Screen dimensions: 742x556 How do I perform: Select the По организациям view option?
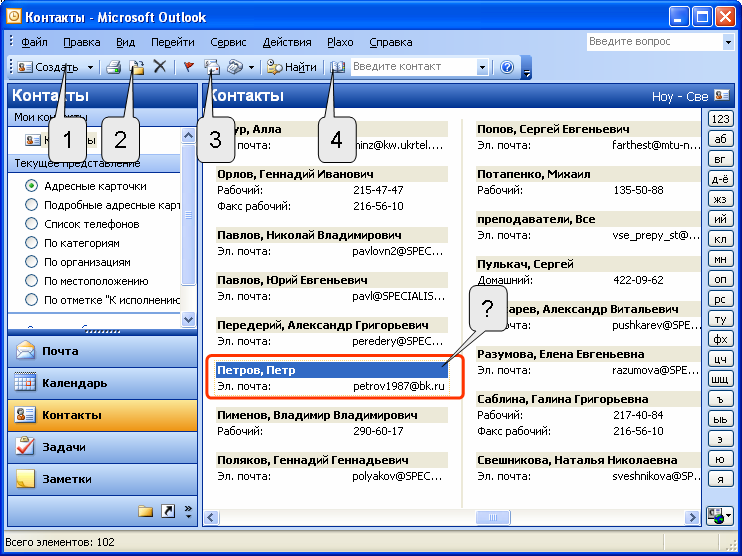click(x=31, y=262)
